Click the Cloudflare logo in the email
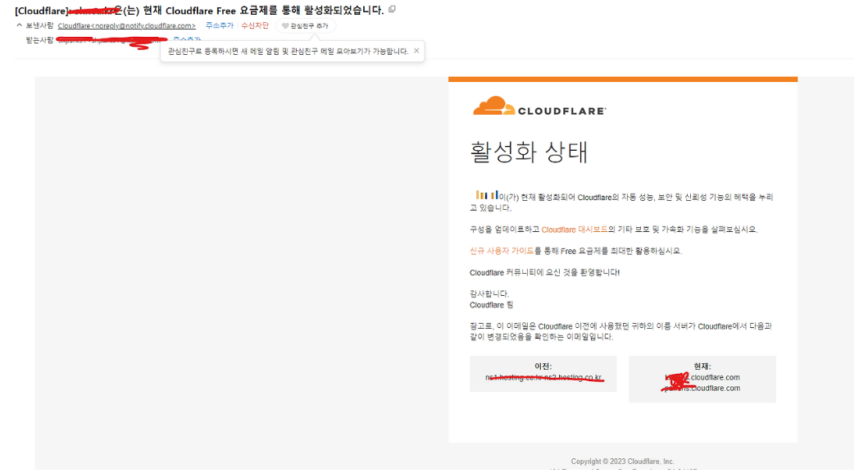868x473 pixels. [x=539, y=106]
